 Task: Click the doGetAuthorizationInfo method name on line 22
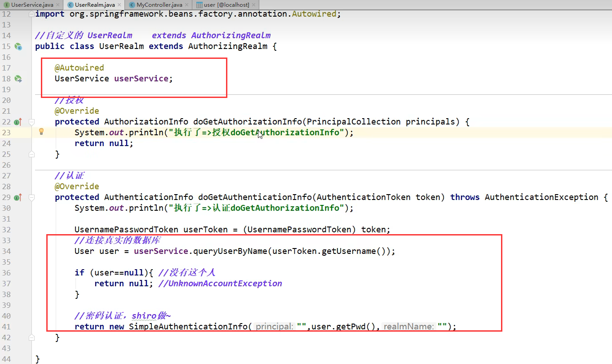[x=248, y=122]
